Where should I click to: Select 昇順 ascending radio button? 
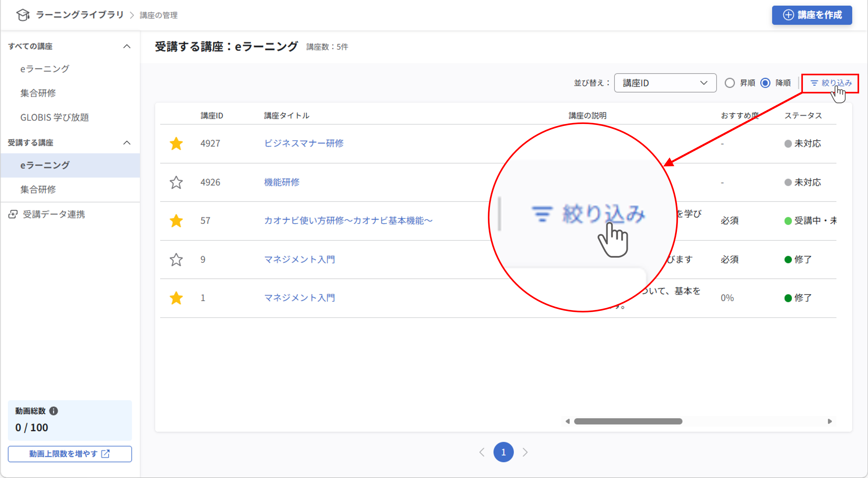click(x=730, y=83)
